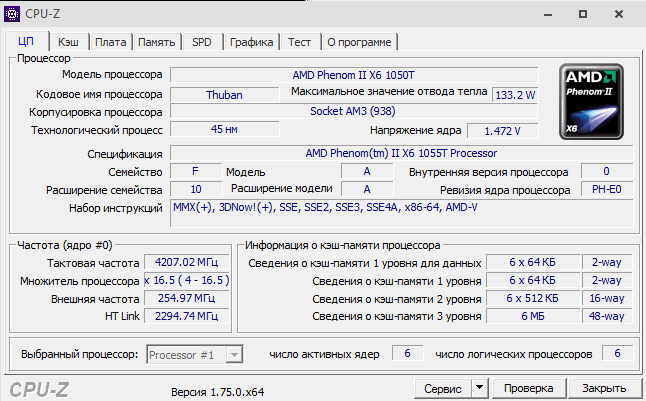Click the Закрыть button

point(604,388)
